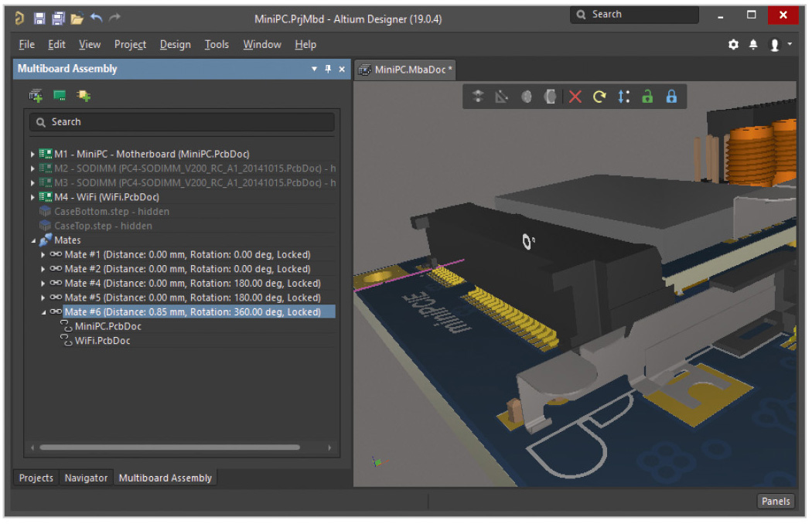Open the View menu
This screenshot has width=812, height=524.
tap(90, 45)
